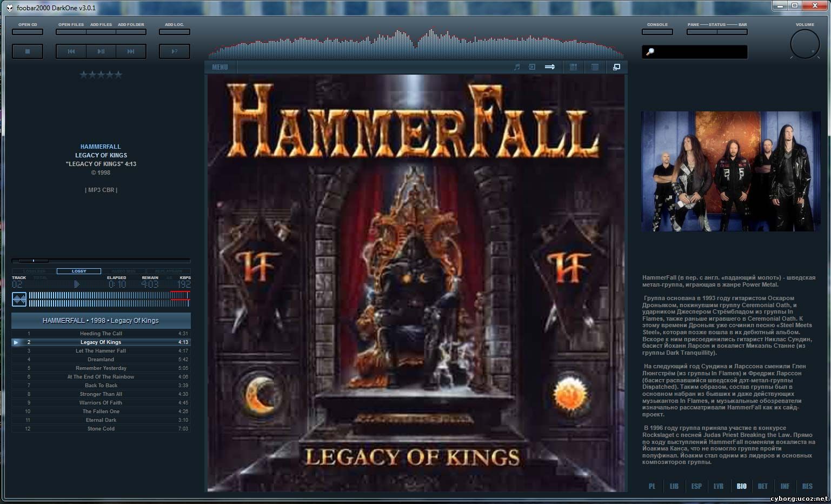This screenshot has height=504, width=831.
Task: Select track Eternal Dark
Action: (101, 420)
